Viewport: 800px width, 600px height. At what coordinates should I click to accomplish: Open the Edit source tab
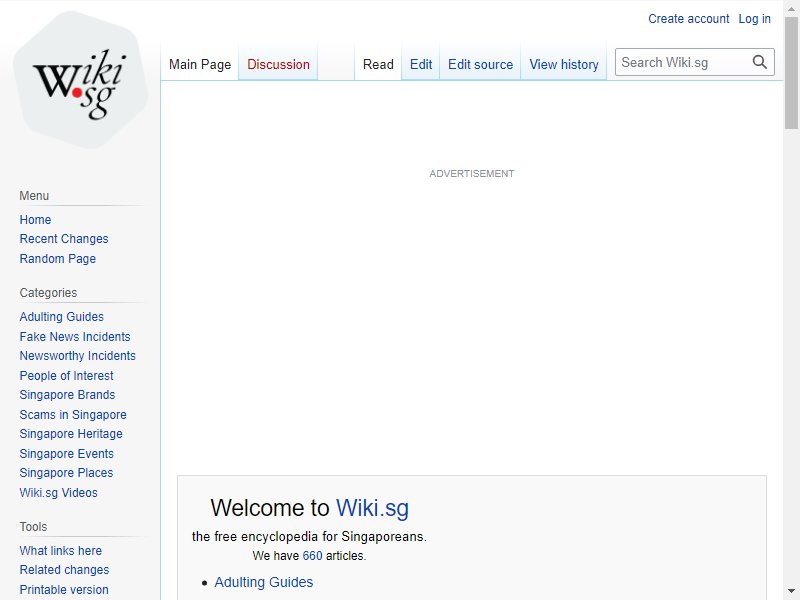pos(480,64)
